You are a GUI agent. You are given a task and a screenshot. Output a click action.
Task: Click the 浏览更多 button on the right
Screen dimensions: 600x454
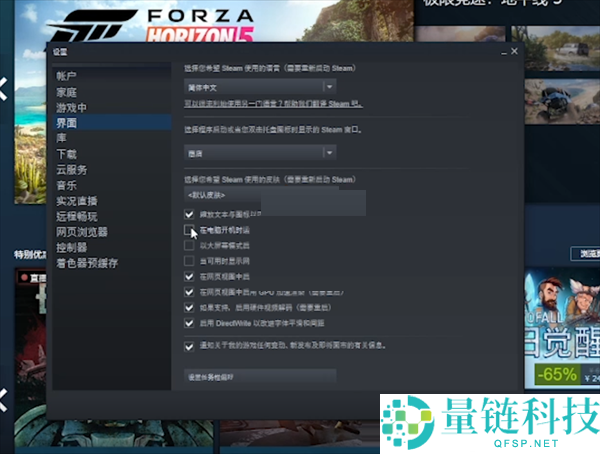584,254
